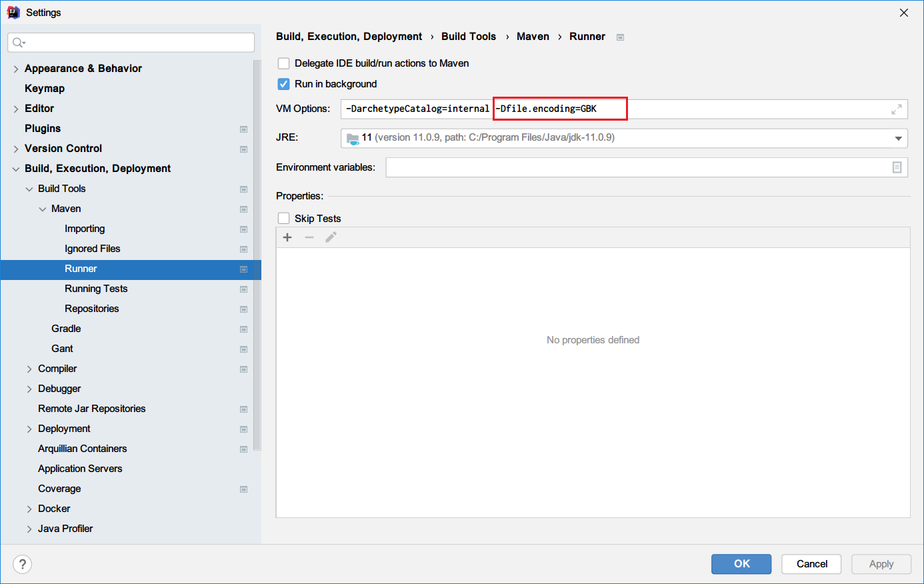Click Build, Execution, Deployment breadcrumb
The height and width of the screenshot is (584, 924).
[349, 37]
